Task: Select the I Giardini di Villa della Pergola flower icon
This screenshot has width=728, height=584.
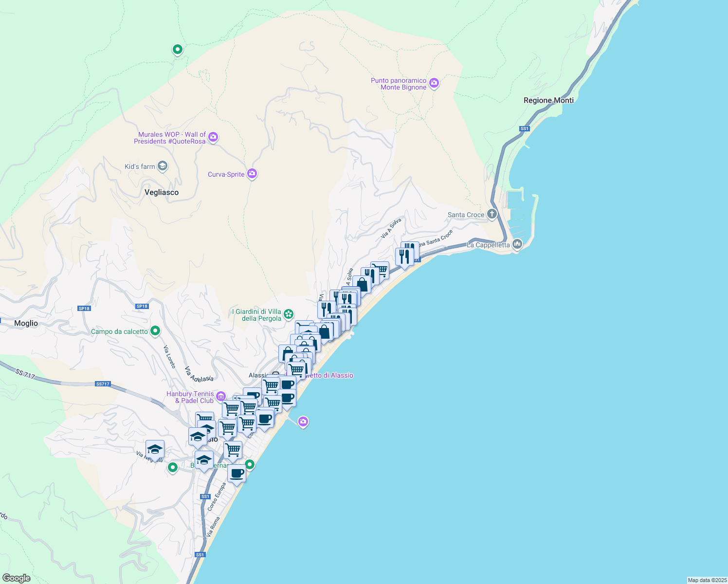Action: [x=289, y=314]
